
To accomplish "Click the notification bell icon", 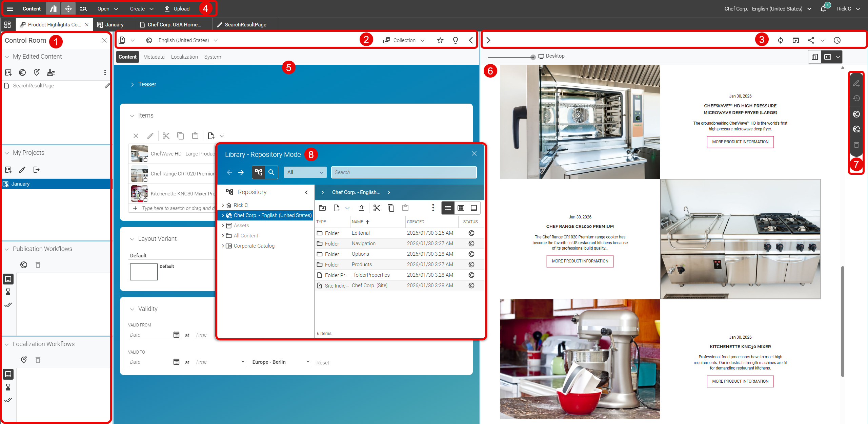I will pyautogui.click(x=823, y=9).
